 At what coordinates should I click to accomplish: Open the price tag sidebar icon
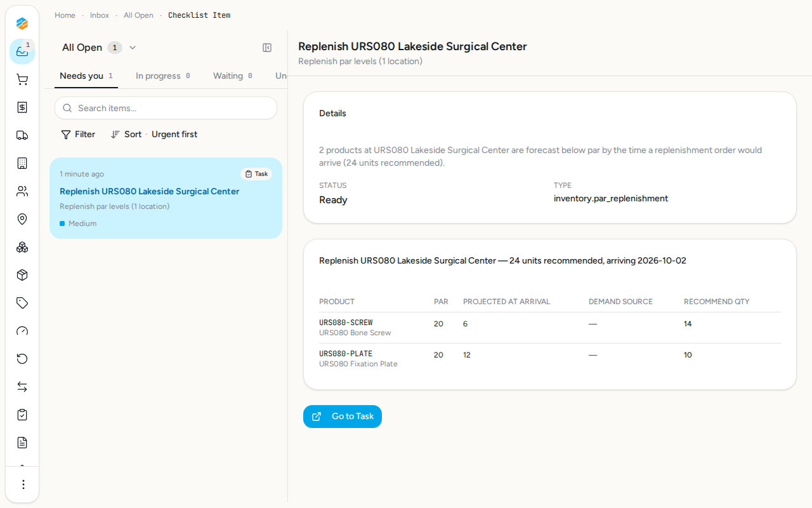22,303
